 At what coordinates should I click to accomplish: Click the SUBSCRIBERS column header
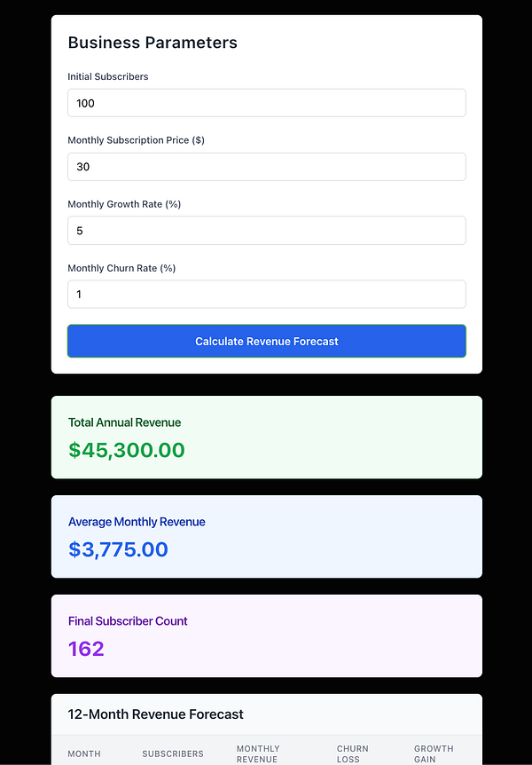pos(173,753)
